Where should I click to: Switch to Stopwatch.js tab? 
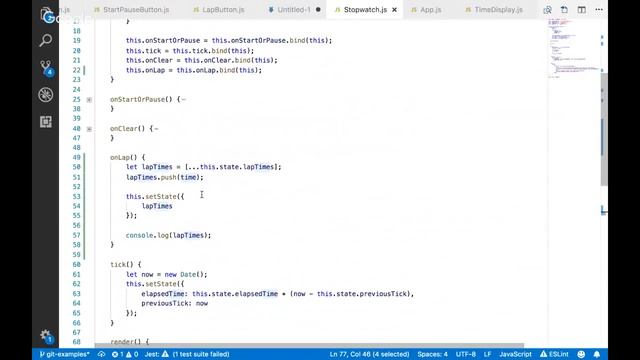click(x=365, y=10)
